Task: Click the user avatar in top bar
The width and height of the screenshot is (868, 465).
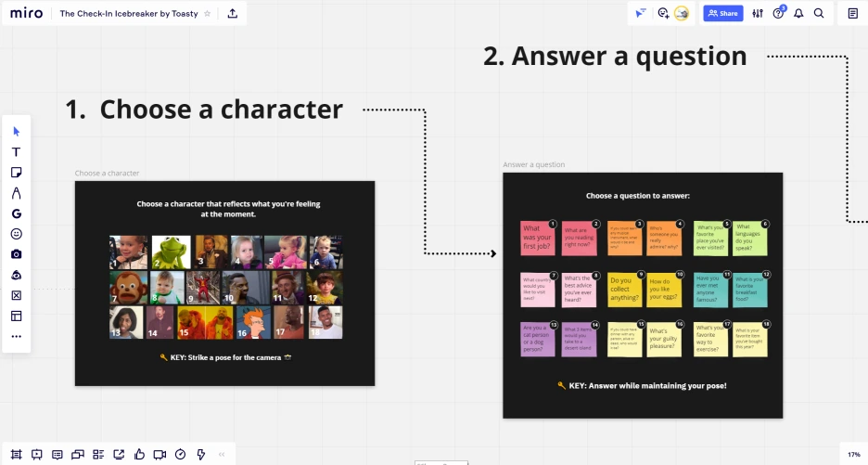Action: (x=682, y=13)
